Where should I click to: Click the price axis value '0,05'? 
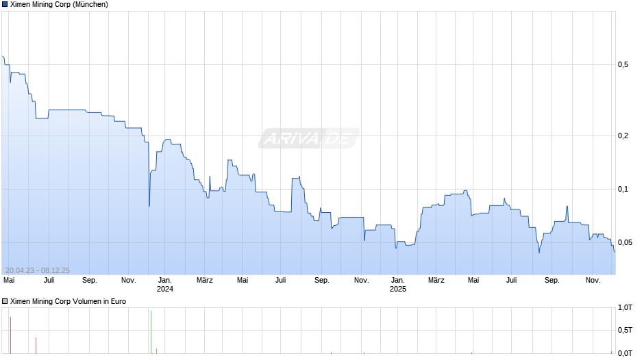pyautogui.click(x=625, y=242)
